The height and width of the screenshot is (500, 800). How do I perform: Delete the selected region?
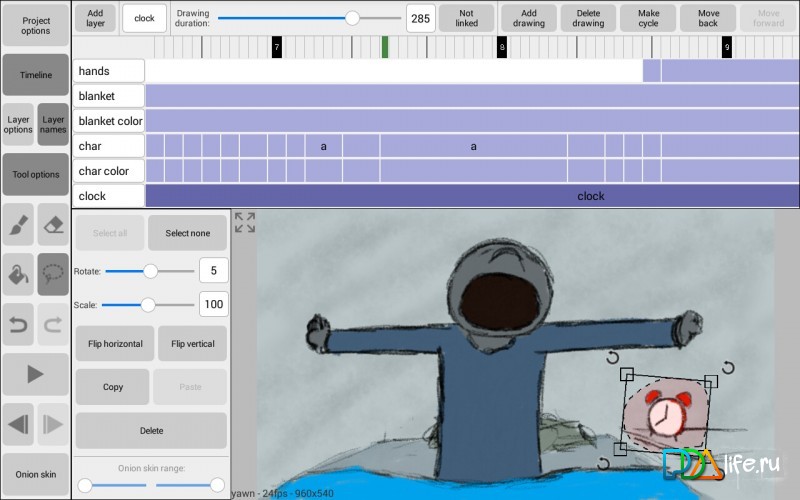151,431
